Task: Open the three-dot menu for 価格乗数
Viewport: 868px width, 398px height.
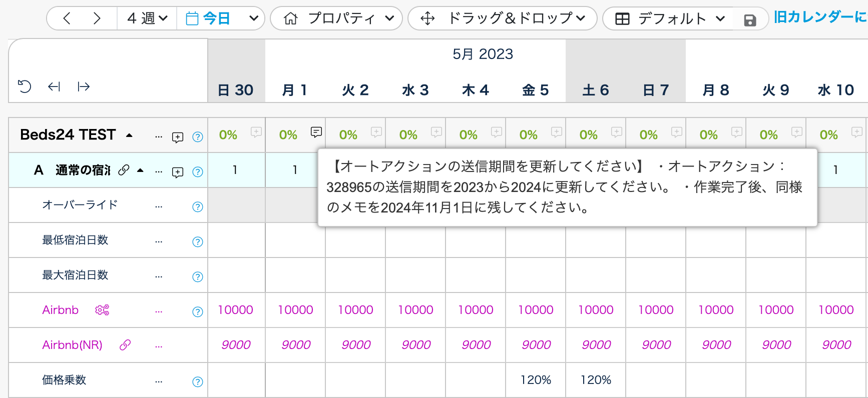Action: [159, 381]
